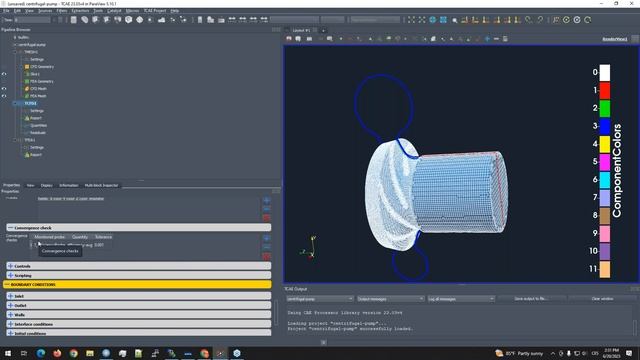Screen dimensions: 640x360
Task: Expand the Controls section
Action: (x=138, y=266)
